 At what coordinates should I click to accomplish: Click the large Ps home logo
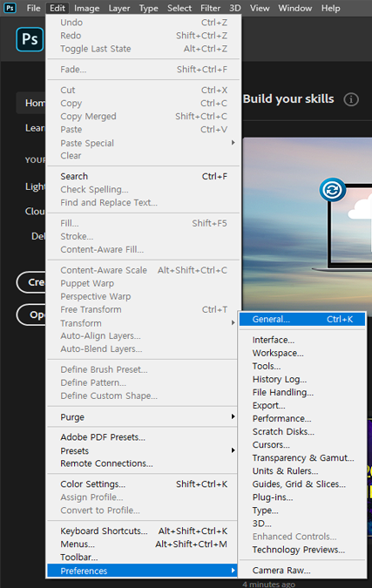[x=30, y=39]
